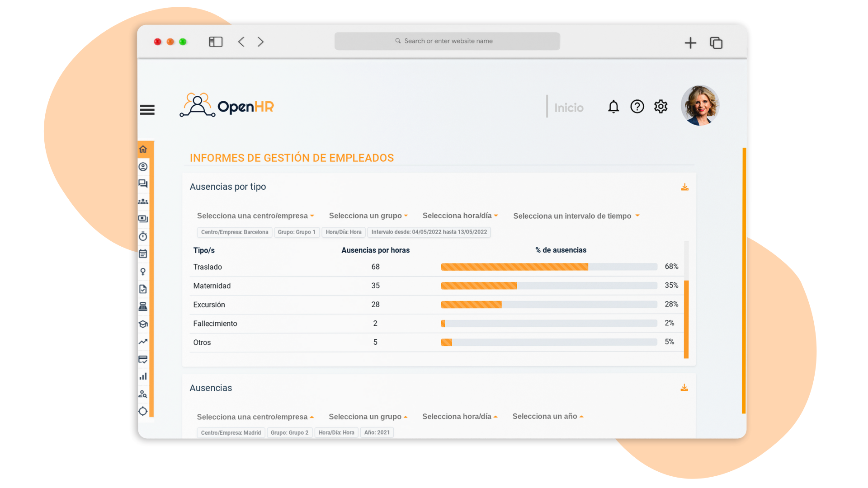
Task: Open the 'Selecciona un grupo' dropdown
Action: [x=368, y=216]
